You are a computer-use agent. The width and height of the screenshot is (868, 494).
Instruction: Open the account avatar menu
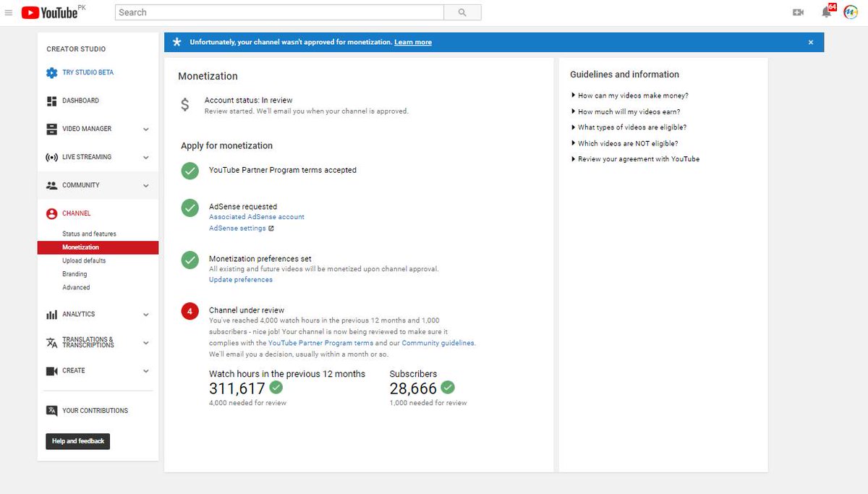[851, 12]
